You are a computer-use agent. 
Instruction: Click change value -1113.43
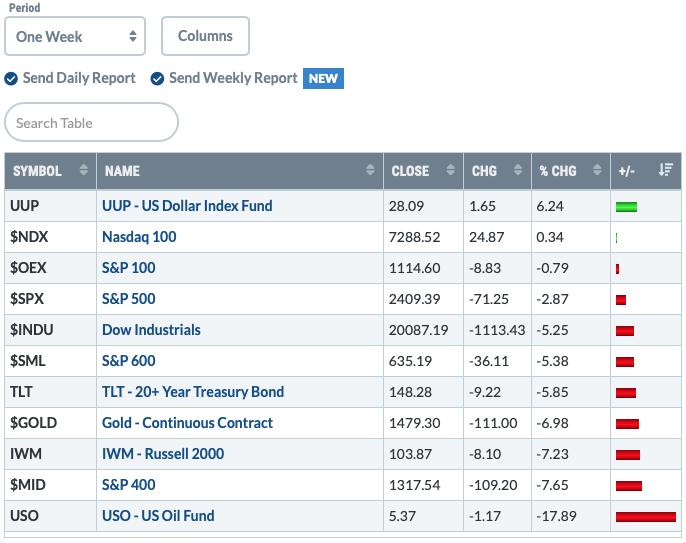pyautogui.click(x=497, y=330)
